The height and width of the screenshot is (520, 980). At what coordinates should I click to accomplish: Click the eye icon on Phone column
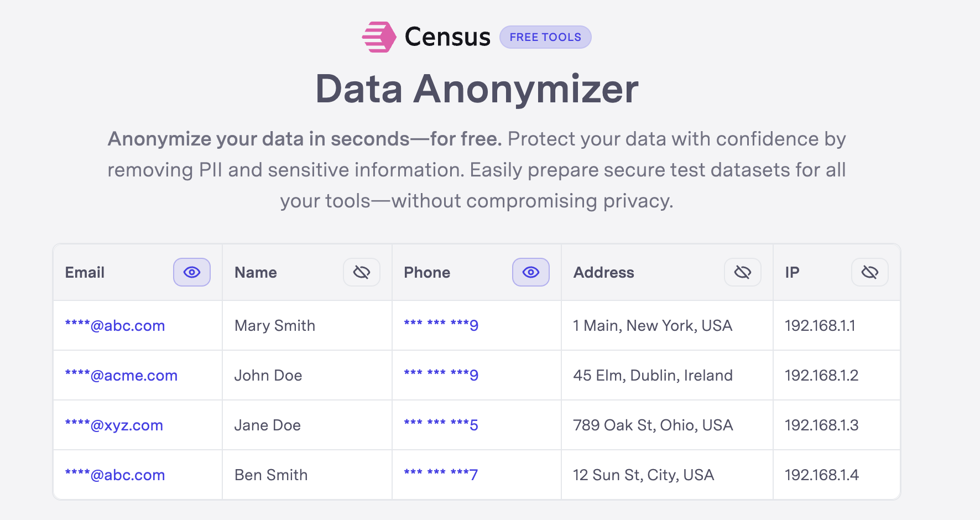[530, 272]
